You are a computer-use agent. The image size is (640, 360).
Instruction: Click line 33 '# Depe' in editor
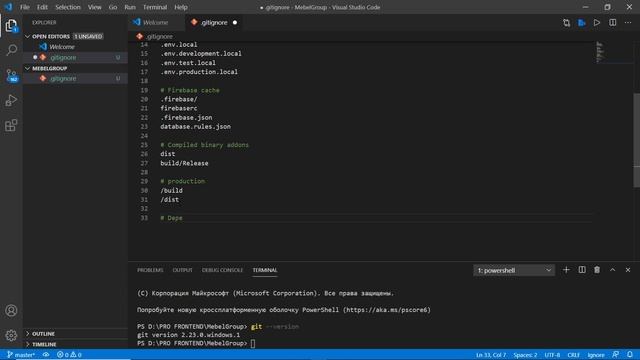171,218
